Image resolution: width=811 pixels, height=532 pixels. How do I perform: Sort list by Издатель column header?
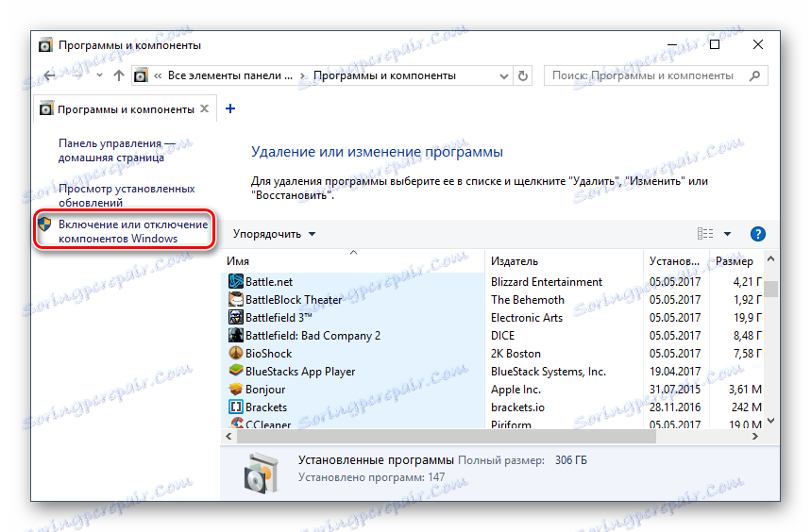[x=565, y=261]
